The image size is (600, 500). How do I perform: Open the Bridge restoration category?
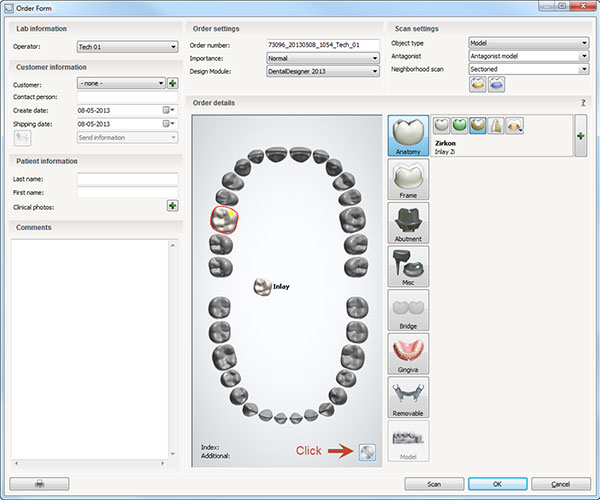click(x=408, y=311)
